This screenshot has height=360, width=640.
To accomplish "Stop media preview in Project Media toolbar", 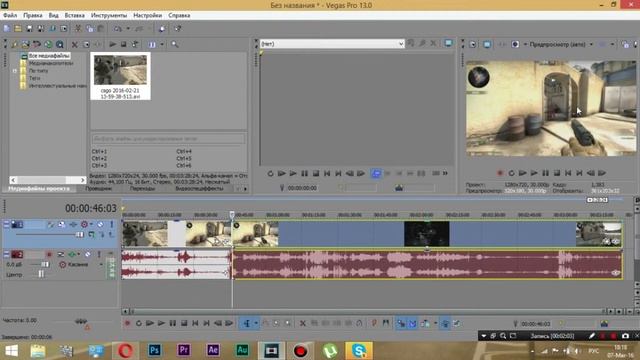I will 123,44.
